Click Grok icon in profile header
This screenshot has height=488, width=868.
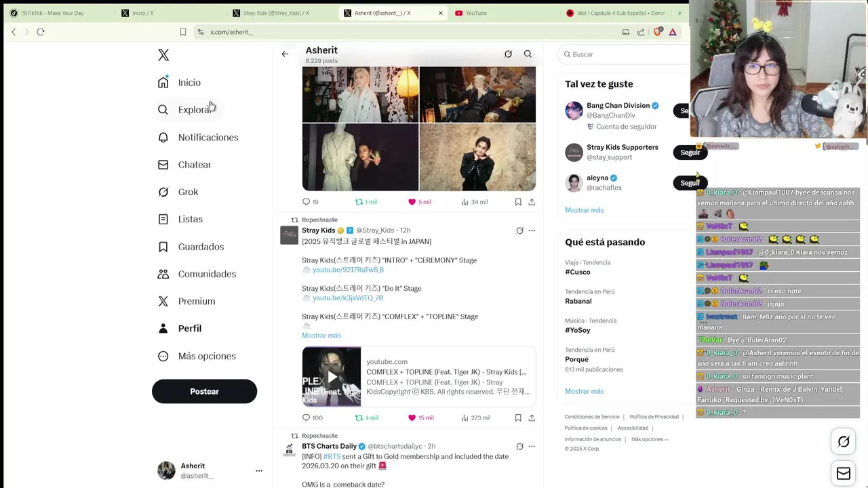point(508,54)
